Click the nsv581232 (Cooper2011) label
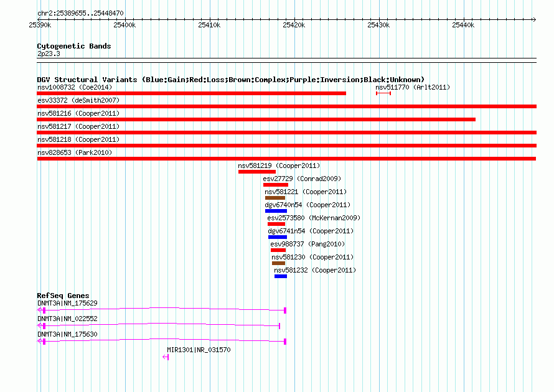 315,270
